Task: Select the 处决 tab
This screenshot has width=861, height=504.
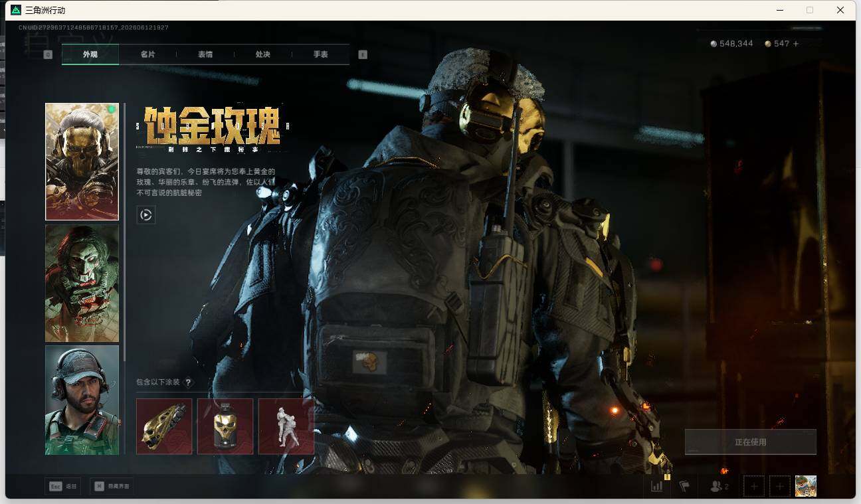Action: [263, 54]
